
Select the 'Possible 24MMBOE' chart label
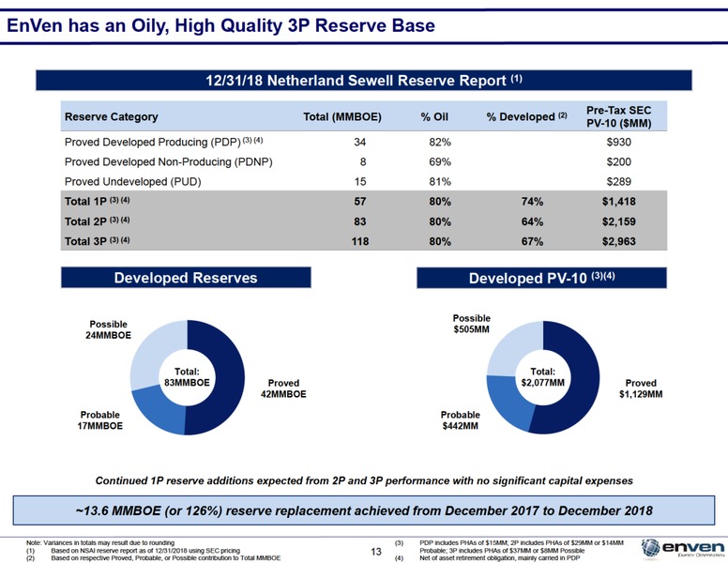108,329
